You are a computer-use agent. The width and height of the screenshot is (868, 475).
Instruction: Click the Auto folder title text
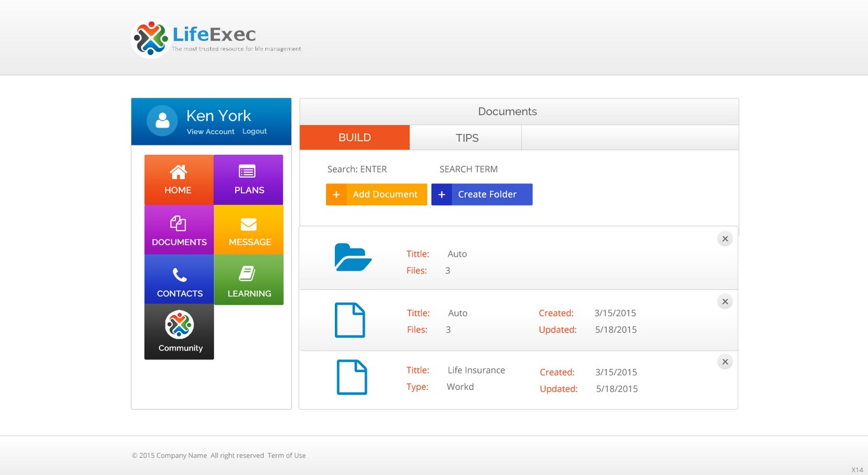[x=457, y=254]
